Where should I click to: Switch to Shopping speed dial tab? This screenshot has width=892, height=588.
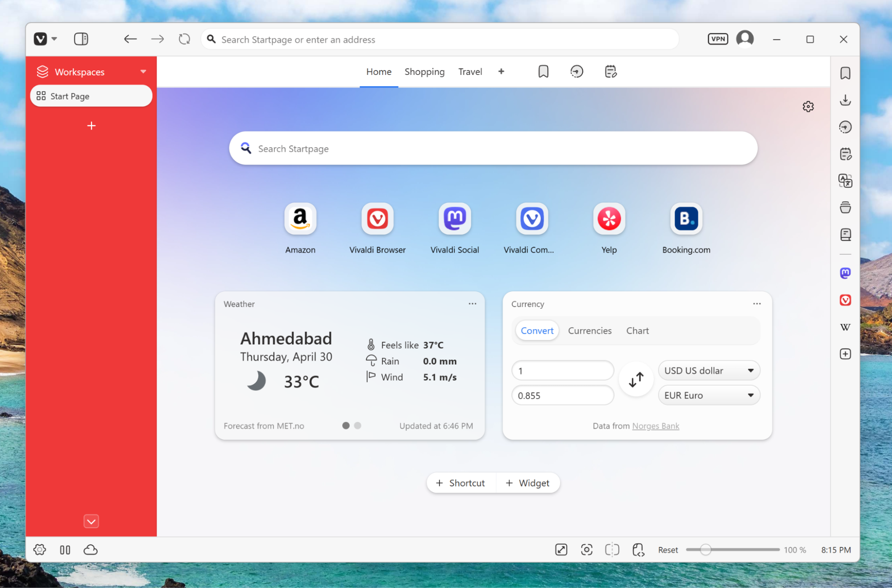click(x=424, y=71)
